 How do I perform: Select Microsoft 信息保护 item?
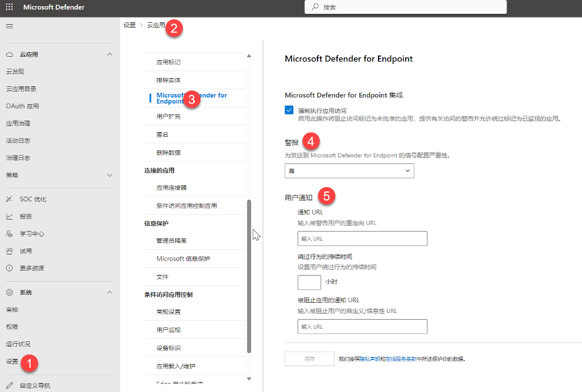[x=183, y=259]
